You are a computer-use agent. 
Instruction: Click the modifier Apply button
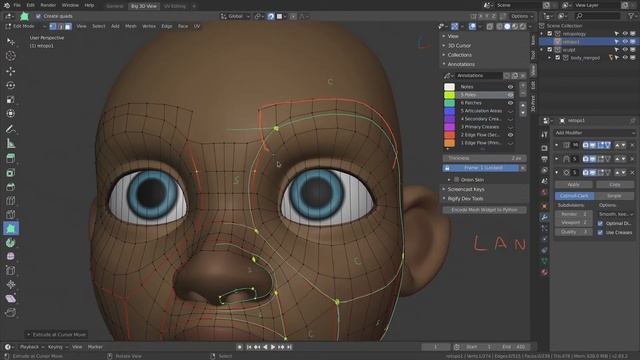click(573, 184)
